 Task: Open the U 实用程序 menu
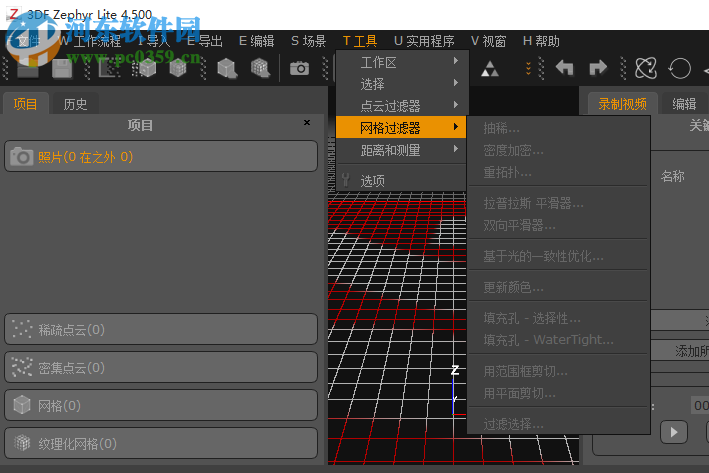click(x=424, y=41)
